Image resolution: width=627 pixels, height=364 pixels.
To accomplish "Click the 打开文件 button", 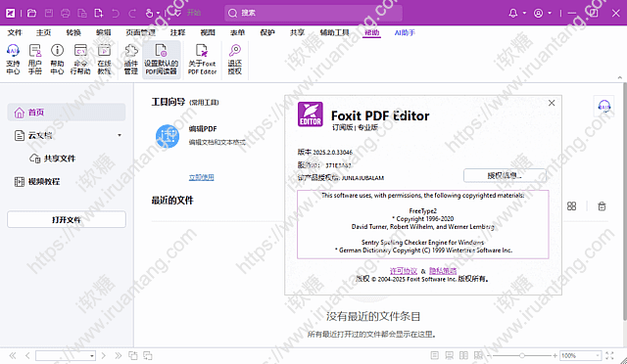I will point(67,220).
